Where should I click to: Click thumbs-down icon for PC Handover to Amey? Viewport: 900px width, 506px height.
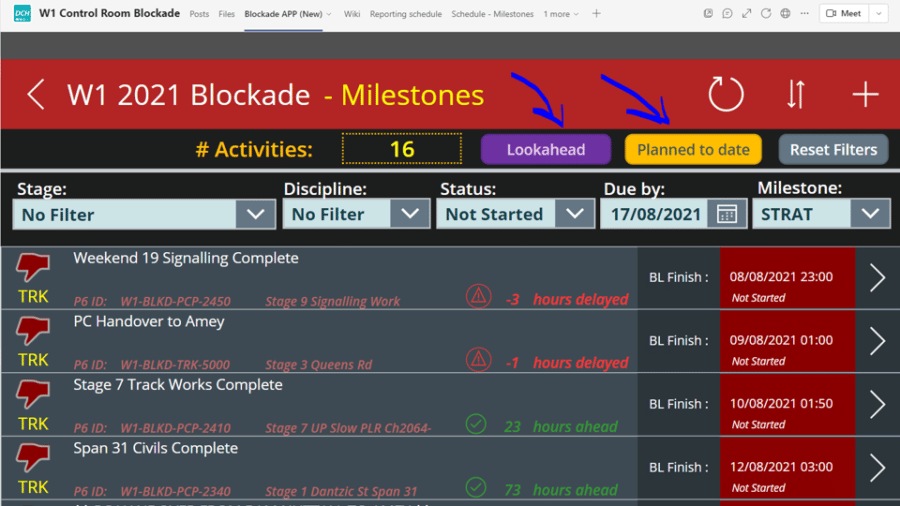pos(33,330)
